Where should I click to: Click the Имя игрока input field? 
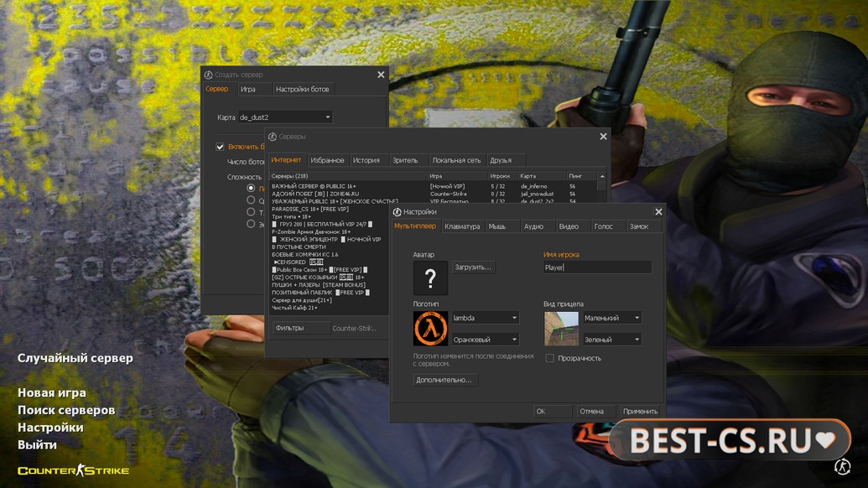pyautogui.click(x=597, y=267)
